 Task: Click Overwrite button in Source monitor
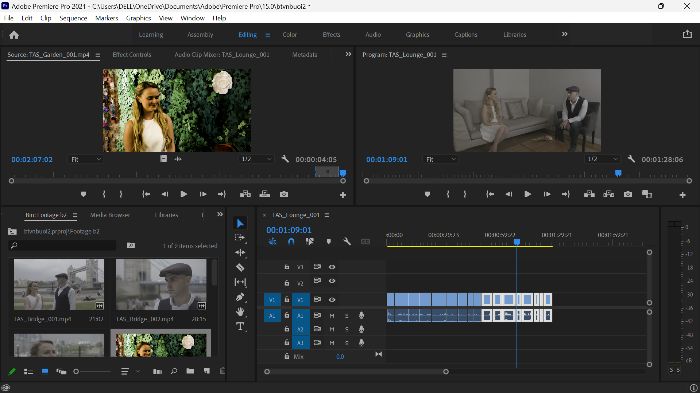click(x=265, y=194)
